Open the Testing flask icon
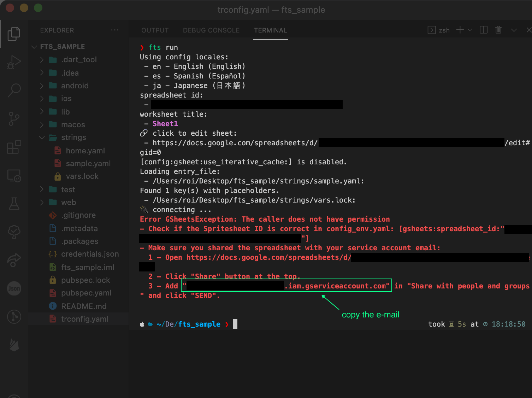The width and height of the screenshot is (532, 398). (14, 204)
